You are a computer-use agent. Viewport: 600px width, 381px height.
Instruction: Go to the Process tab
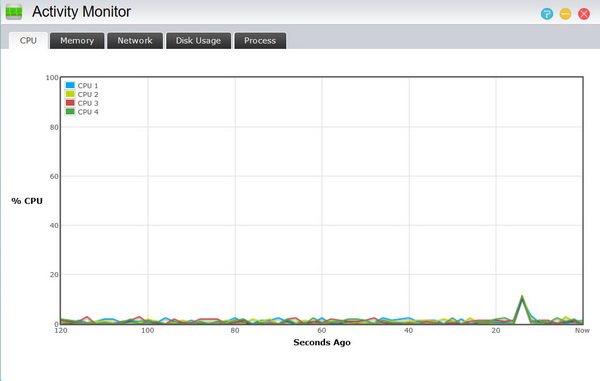(260, 41)
